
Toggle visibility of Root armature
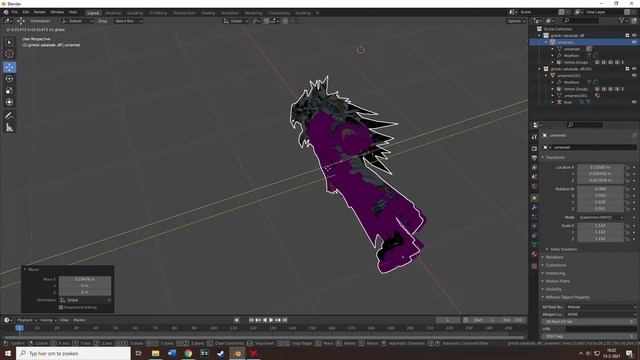point(634,102)
